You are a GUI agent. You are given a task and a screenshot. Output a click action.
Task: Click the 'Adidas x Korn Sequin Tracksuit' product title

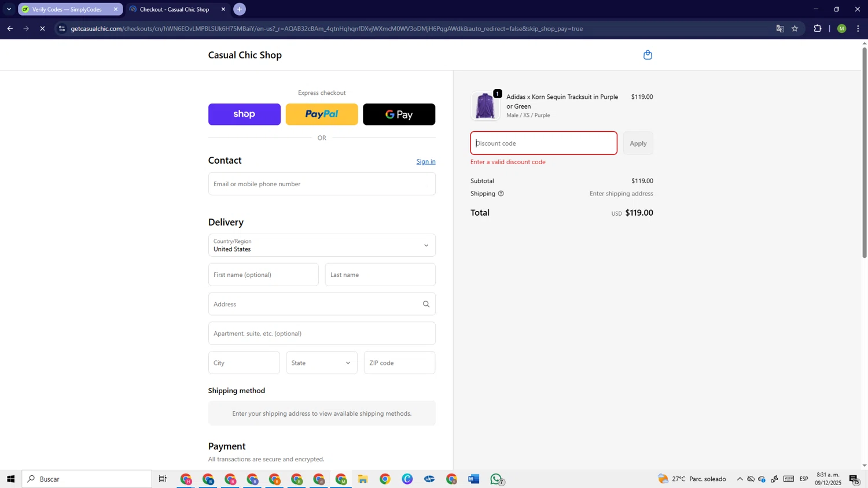tap(562, 101)
